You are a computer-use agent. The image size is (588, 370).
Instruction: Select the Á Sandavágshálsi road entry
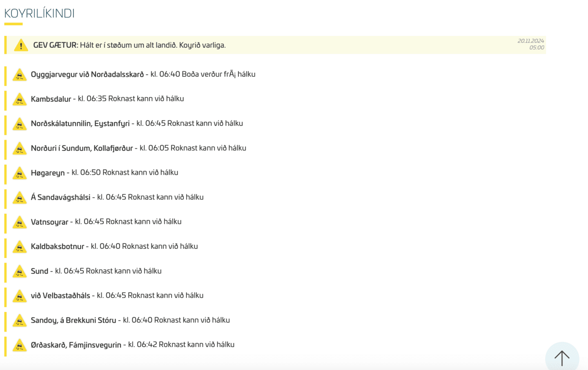point(117,197)
